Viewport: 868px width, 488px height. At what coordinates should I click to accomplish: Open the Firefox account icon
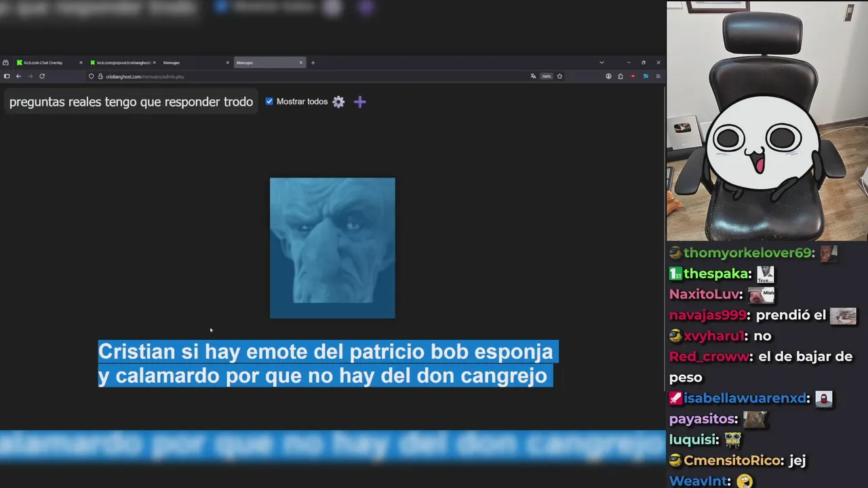point(608,76)
